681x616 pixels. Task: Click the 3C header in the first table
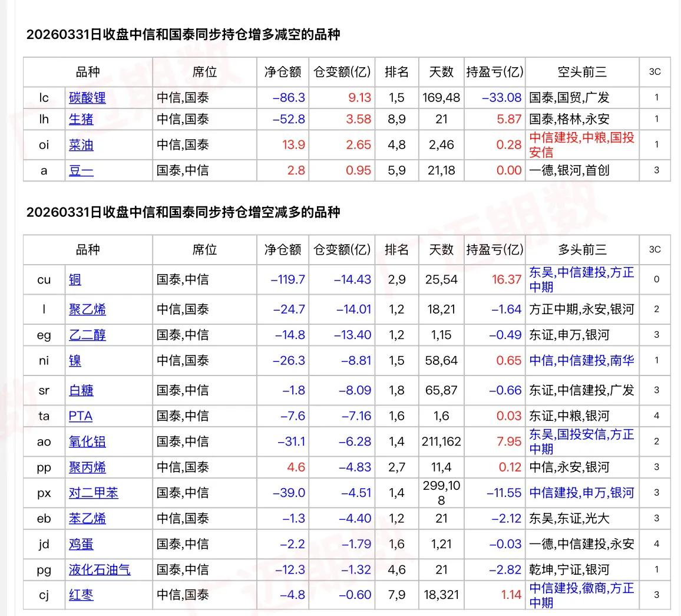coord(655,72)
